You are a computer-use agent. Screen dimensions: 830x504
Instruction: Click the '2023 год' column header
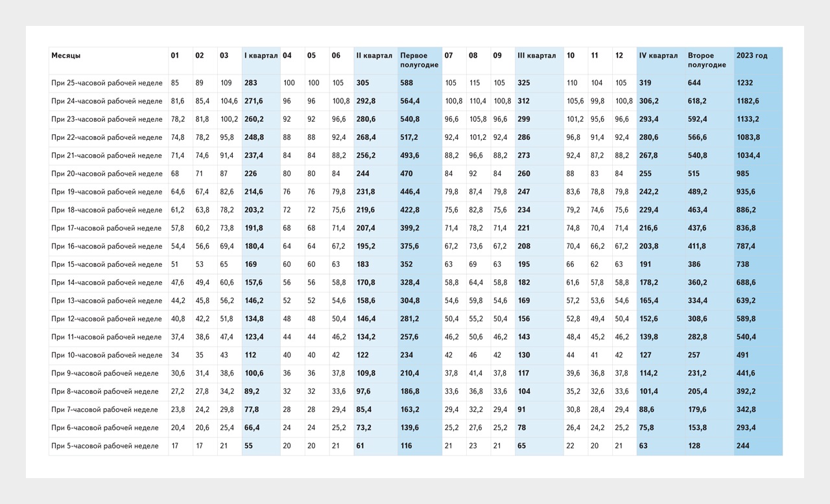[752, 56]
